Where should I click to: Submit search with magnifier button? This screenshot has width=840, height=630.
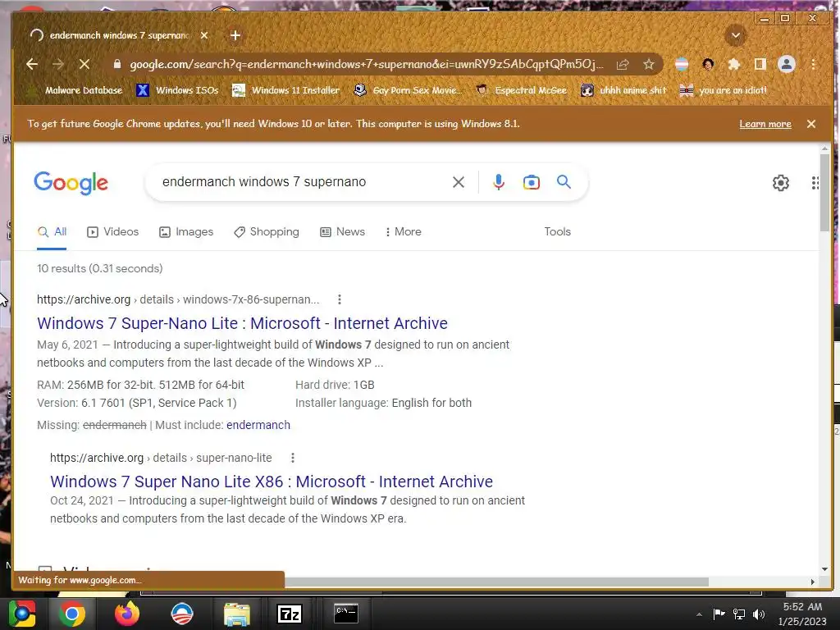pyautogui.click(x=564, y=181)
